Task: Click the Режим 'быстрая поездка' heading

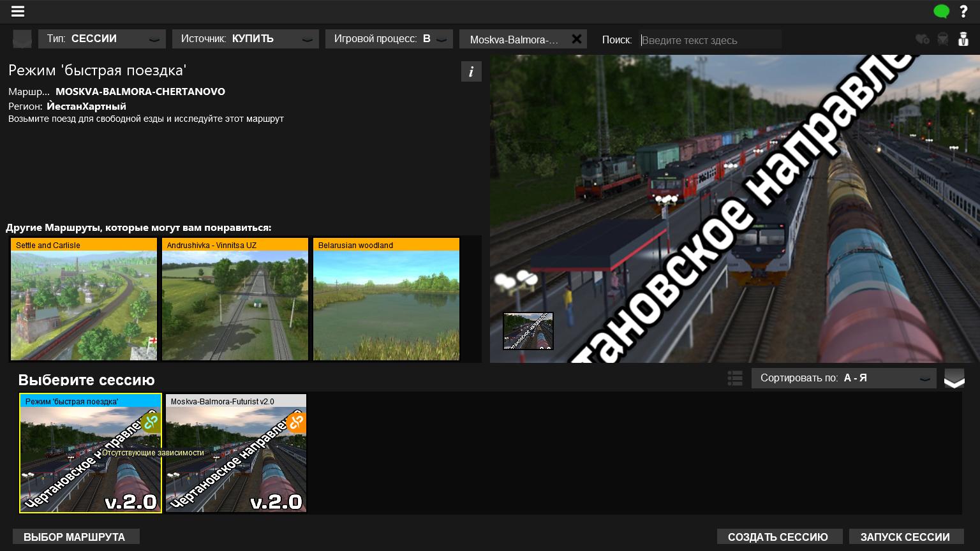Action: [x=97, y=70]
